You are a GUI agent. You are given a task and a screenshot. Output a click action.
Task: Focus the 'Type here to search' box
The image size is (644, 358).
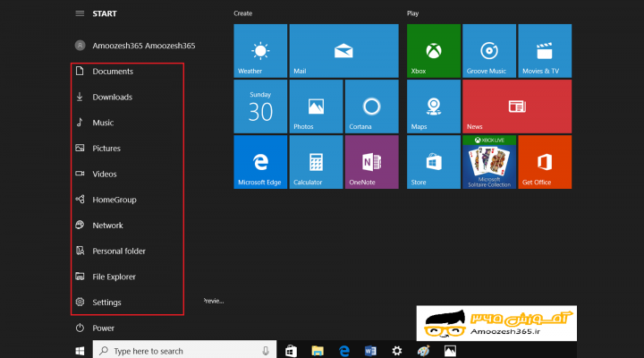(x=184, y=351)
